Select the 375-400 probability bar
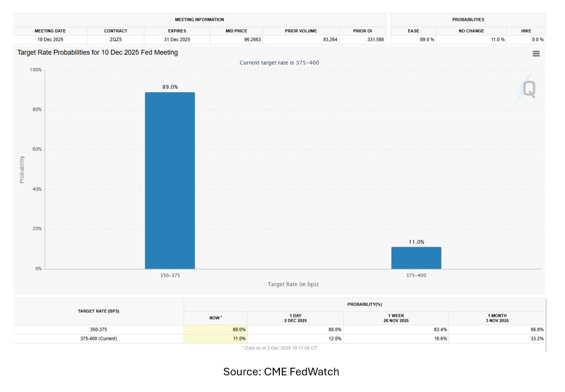Screen dimensions: 565x392 (416, 258)
